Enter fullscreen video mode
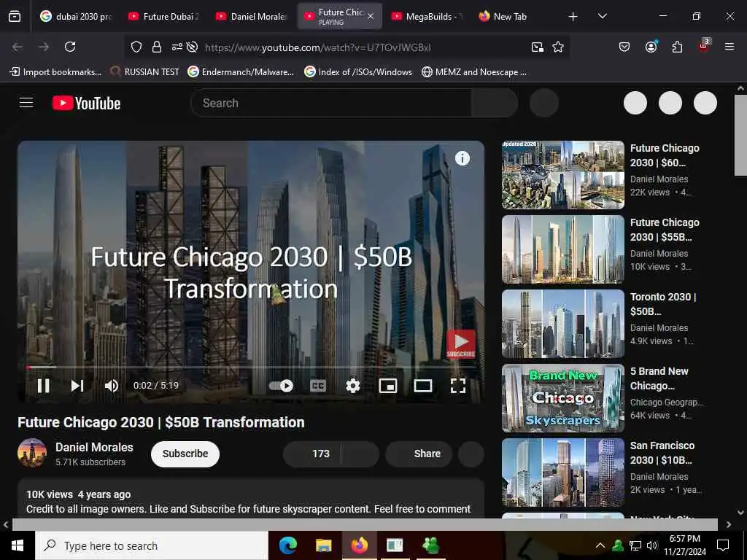Screen dimensions: 747x560 (x=458, y=386)
